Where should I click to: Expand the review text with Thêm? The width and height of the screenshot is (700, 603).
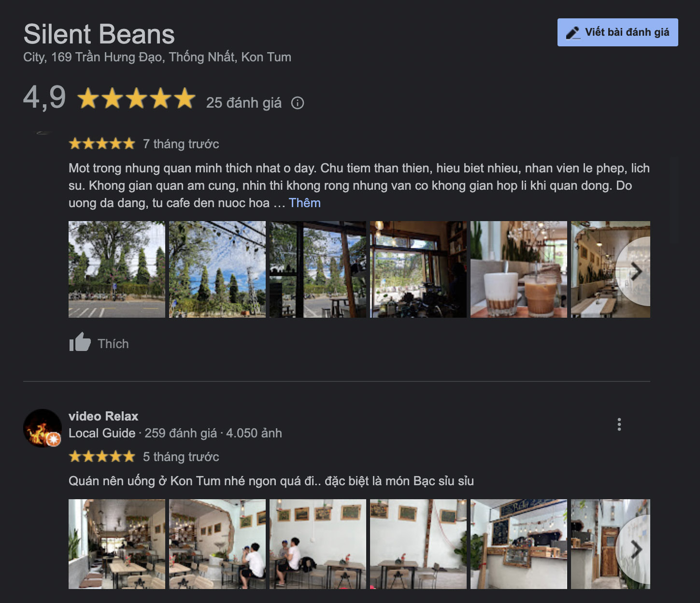click(x=305, y=203)
